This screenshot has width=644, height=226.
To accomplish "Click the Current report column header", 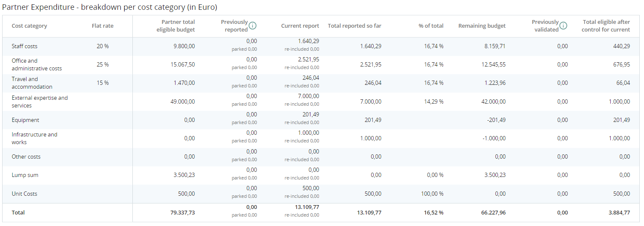I will point(300,26).
